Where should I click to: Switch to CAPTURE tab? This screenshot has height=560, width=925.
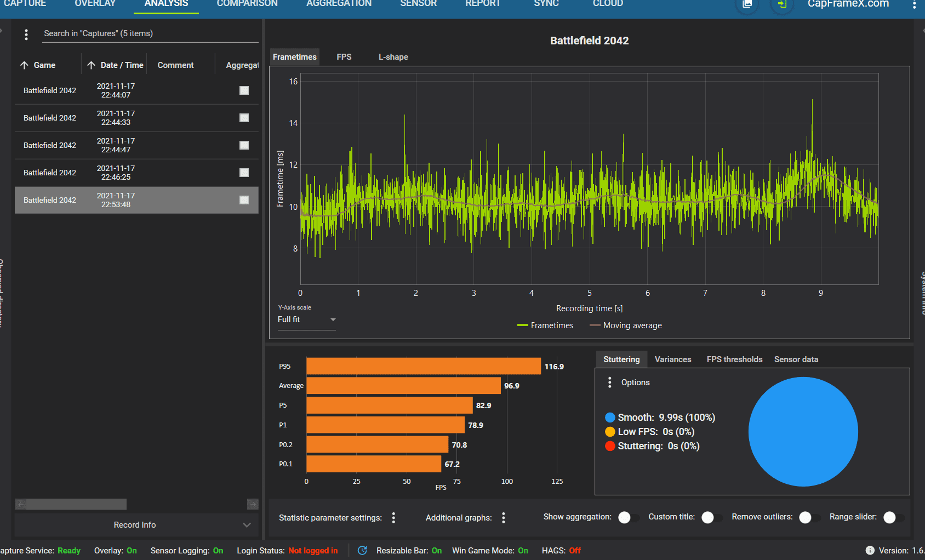coord(24,4)
